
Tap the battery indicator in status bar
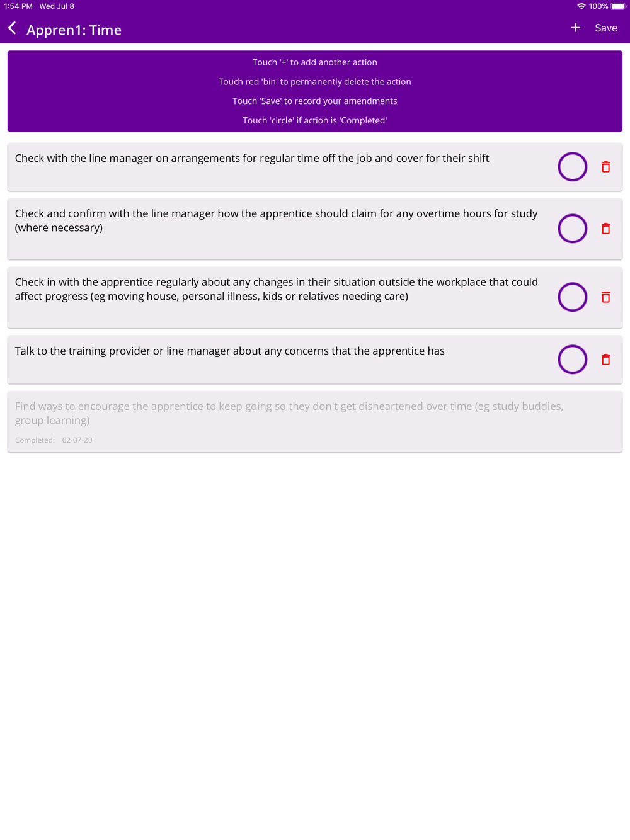619,6
